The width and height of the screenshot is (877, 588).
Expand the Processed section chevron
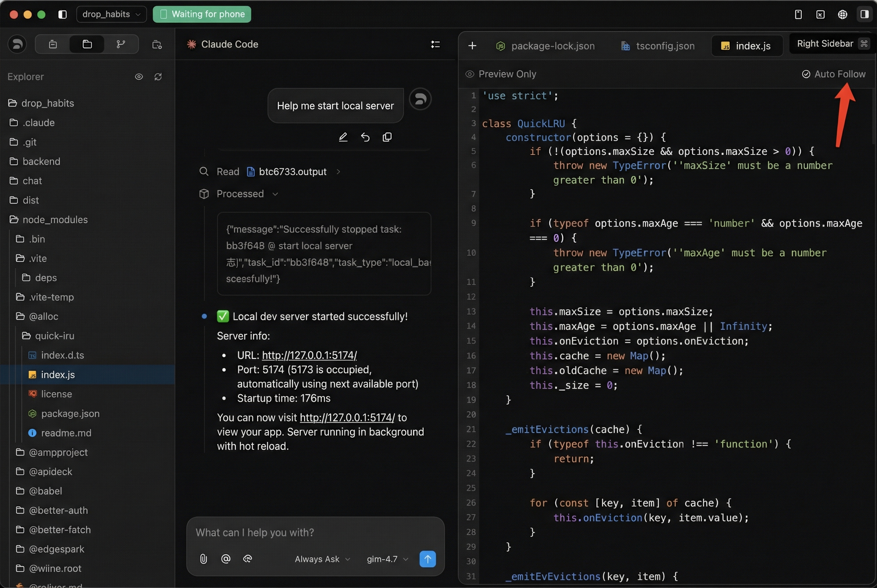coord(275,194)
